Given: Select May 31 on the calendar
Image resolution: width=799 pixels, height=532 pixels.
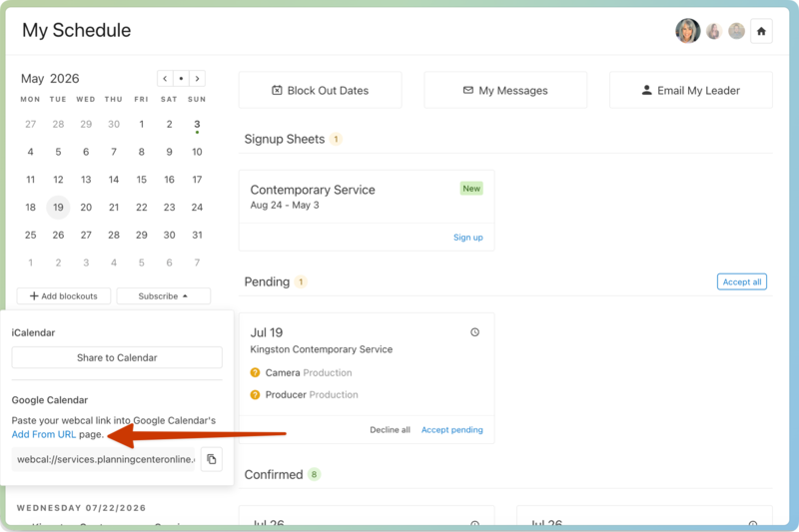Looking at the screenshot, I should coord(197,236).
